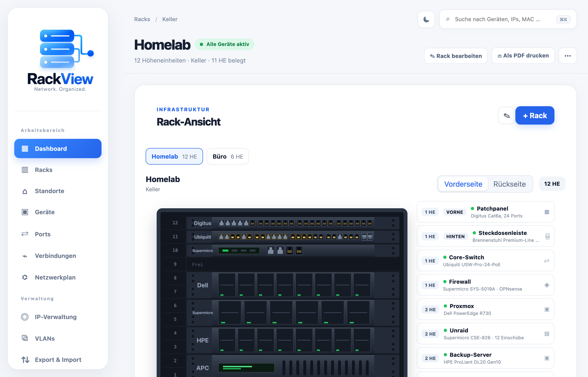Select the Firewall device card

[x=485, y=285]
